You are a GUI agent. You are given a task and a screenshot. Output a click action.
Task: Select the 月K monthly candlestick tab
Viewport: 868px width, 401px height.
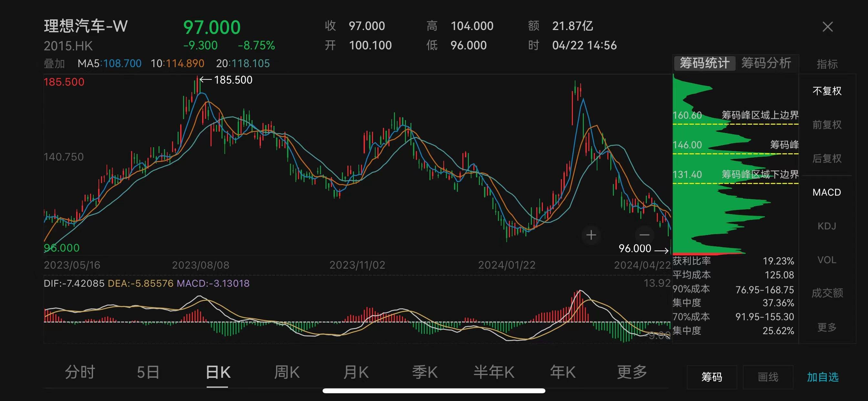[356, 372]
